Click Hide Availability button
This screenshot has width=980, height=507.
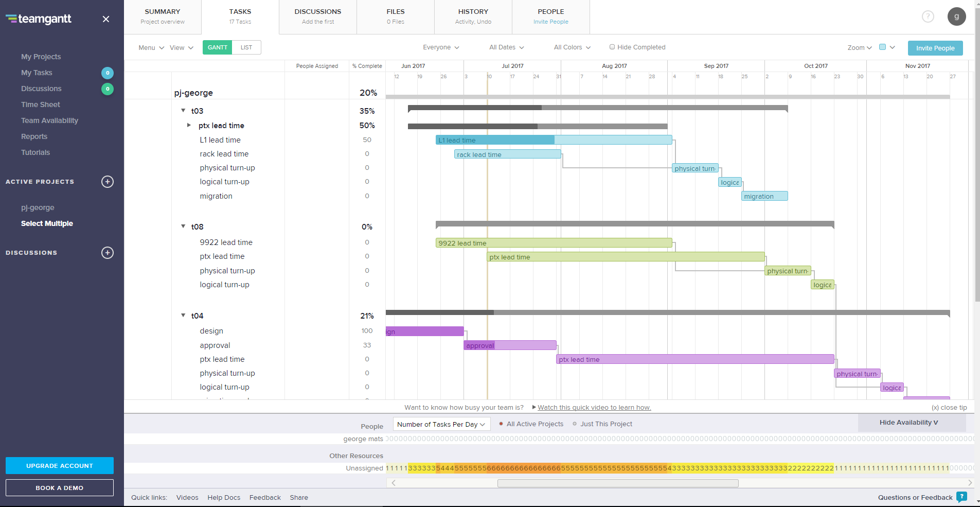(912, 423)
